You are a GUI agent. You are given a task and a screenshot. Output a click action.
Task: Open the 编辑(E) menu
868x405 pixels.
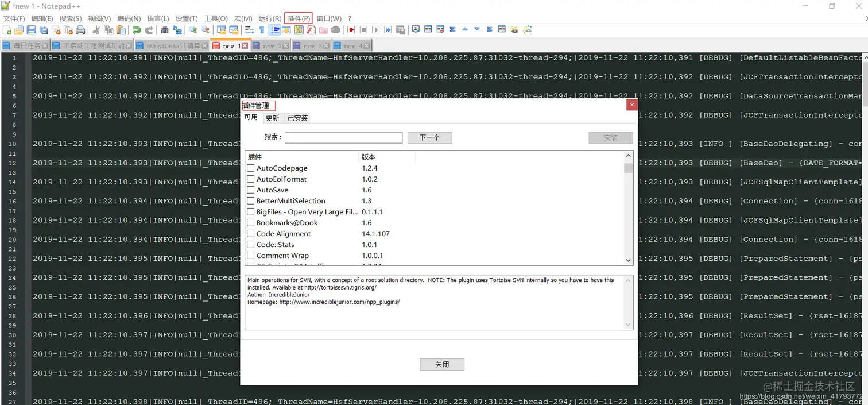(42, 18)
